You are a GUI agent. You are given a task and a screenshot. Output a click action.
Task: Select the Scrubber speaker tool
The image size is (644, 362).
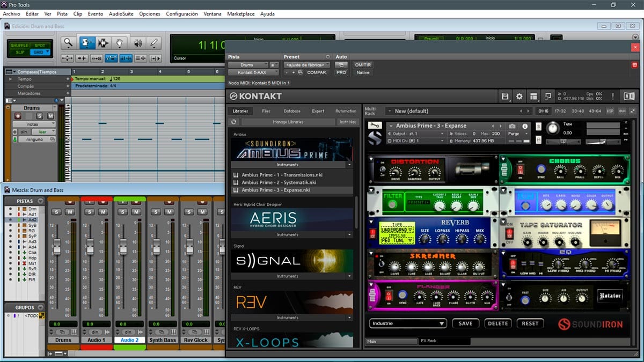tap(137, 43)
